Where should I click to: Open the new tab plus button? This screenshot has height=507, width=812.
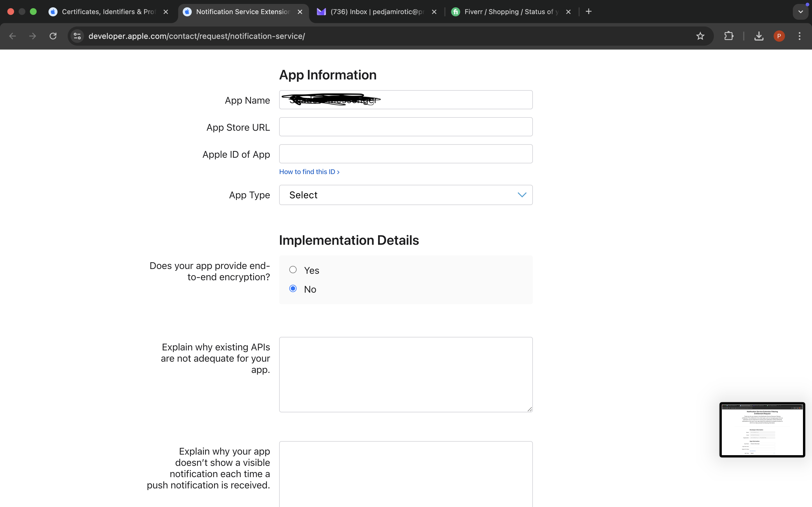[588, 12]
